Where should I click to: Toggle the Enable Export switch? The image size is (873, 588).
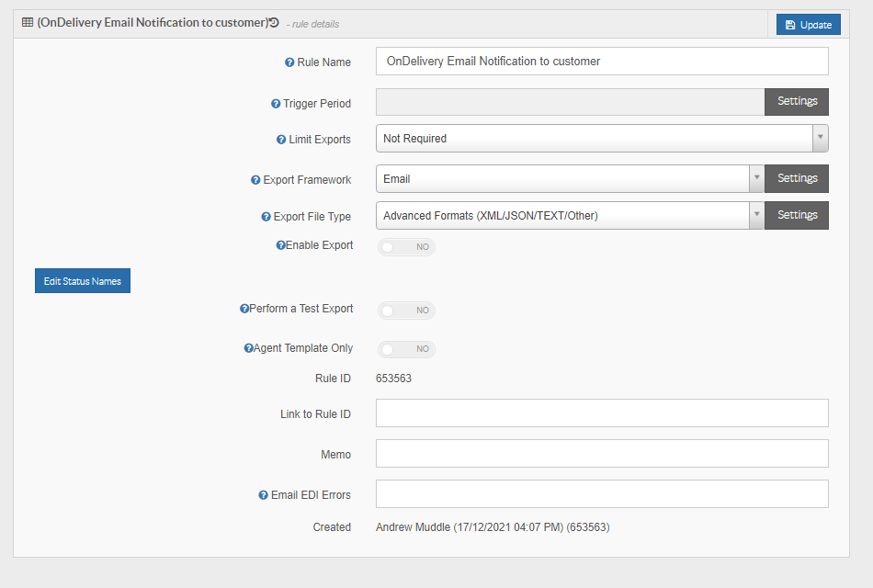406,246
